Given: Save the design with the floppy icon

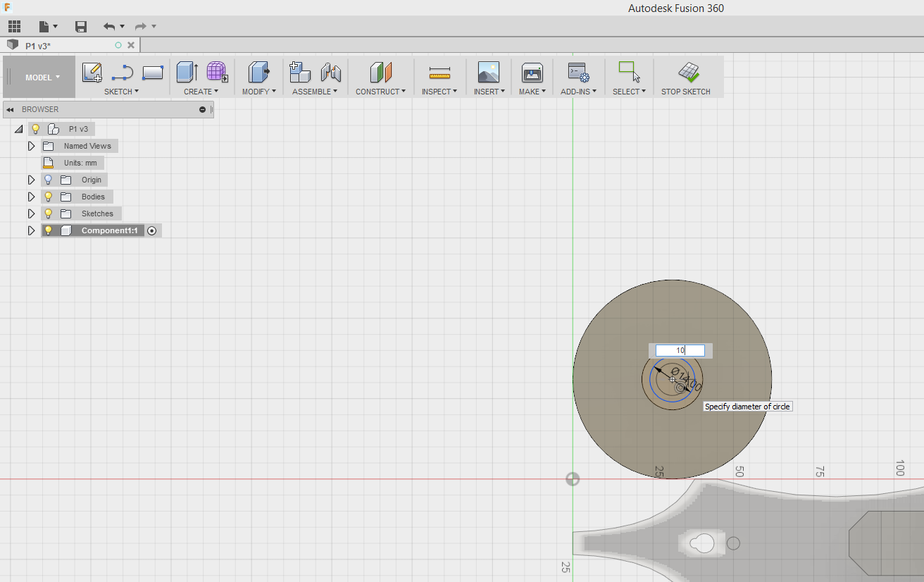Looking at the screenshot, I should (x=81, y=27).
